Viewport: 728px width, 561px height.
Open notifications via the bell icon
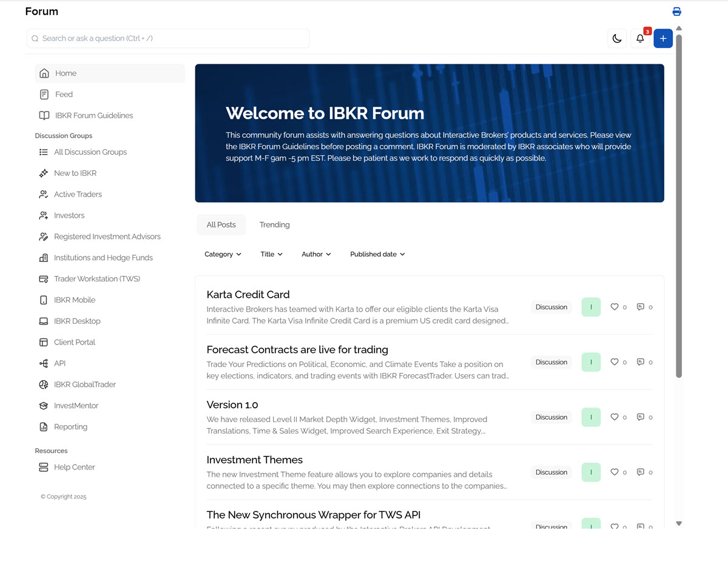(639, 38)
